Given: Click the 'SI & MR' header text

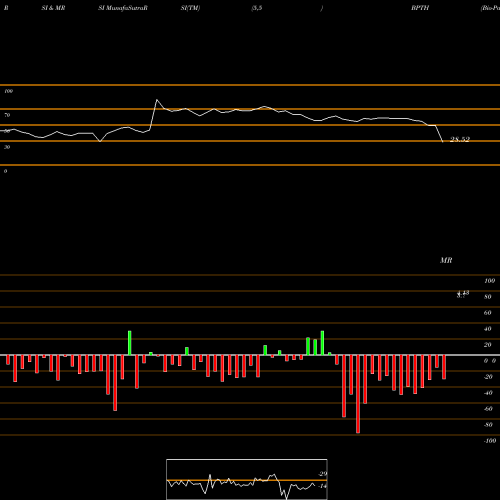Looking at the screenshot, I should point(53,8).
